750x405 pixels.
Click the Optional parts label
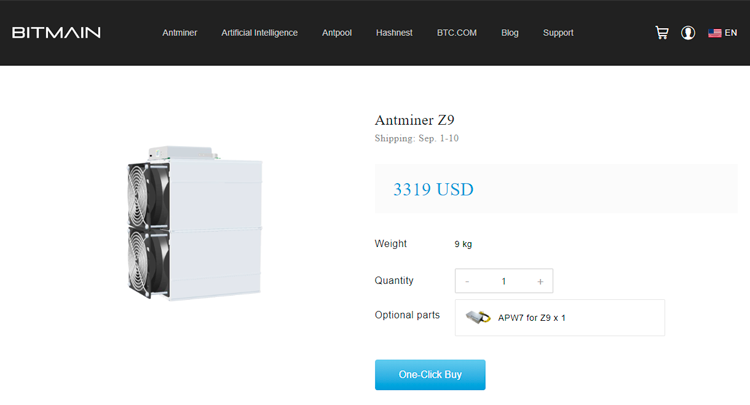point(407,315)
